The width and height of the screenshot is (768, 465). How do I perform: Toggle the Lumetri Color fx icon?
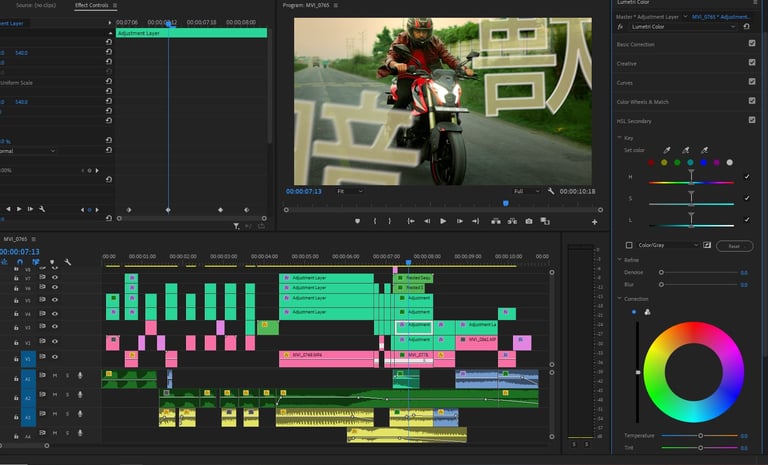620,26
